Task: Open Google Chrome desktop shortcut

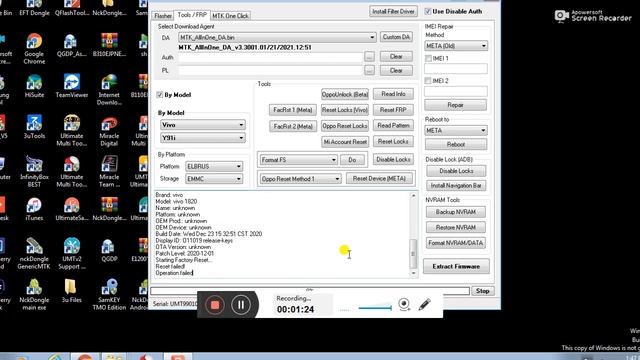Action: pos(34,49)
